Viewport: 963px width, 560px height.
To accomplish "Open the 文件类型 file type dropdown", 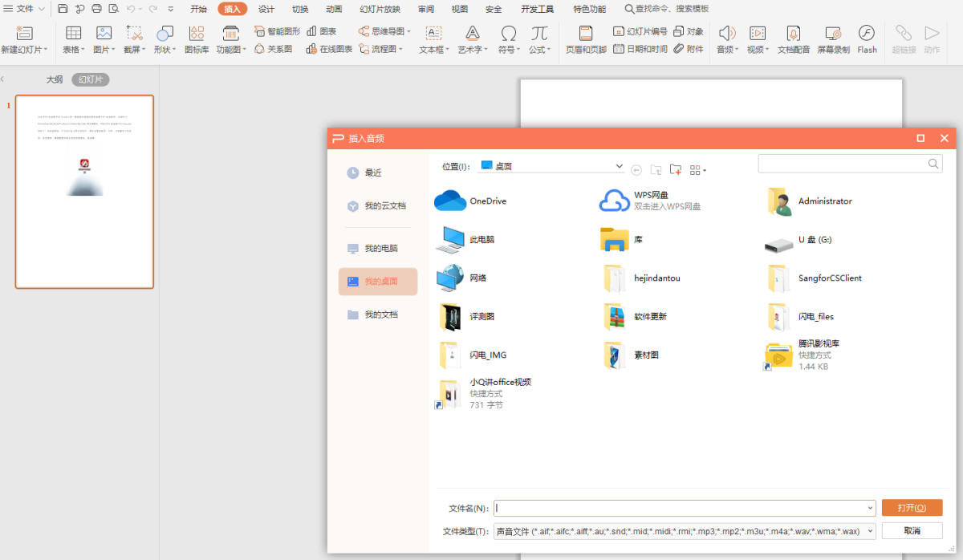I will pos(871,531).
